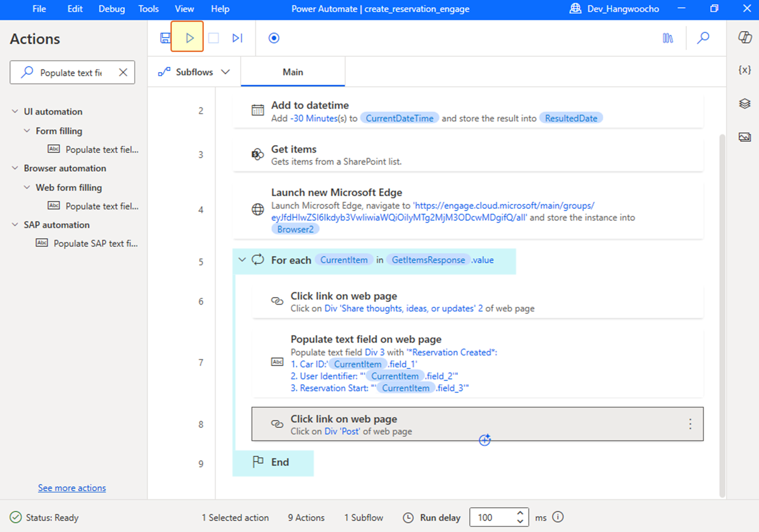Select the Add to datetime action
Image resolution: width=759 pixels, height=532 pixels.
point(468,112)
